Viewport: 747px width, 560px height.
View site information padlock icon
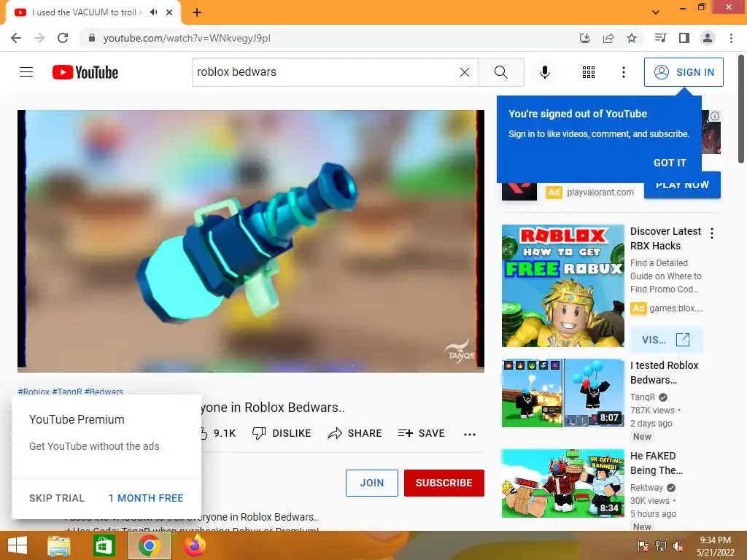(x=92, y=38)
